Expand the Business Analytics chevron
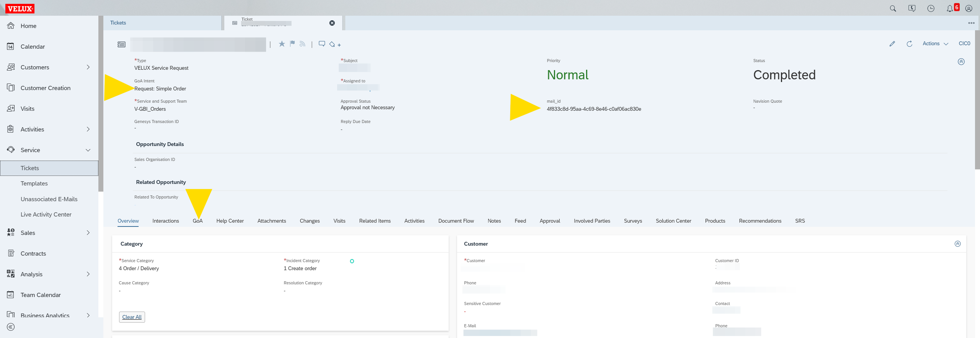Image resolution: width=980 pixels, height=338 pixels. (x=88, y=315)
